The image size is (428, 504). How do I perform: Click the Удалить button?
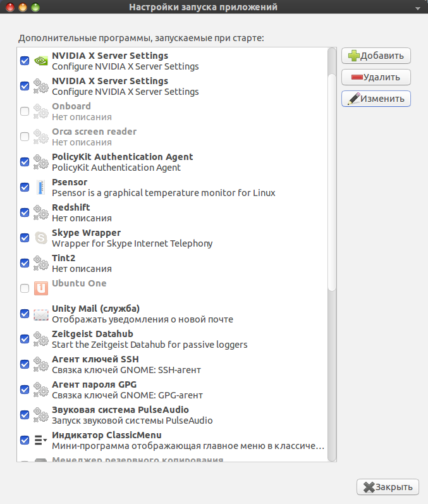click(376, 77)
